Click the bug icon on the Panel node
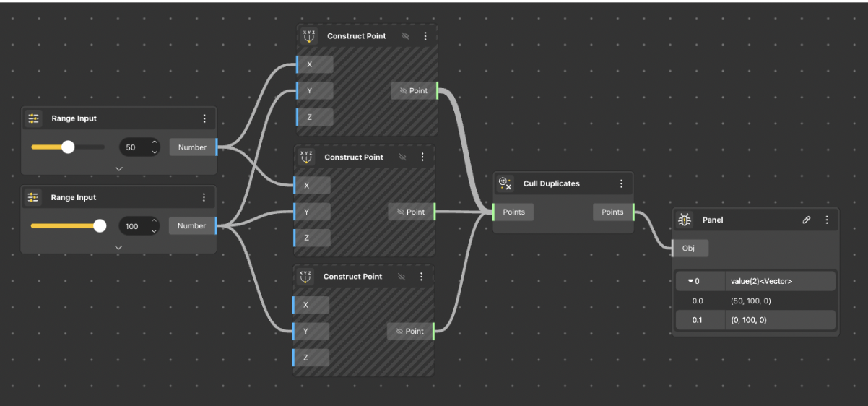Image resolution: width=868 pixels, height=406 pixels. (x=685, y=220)
